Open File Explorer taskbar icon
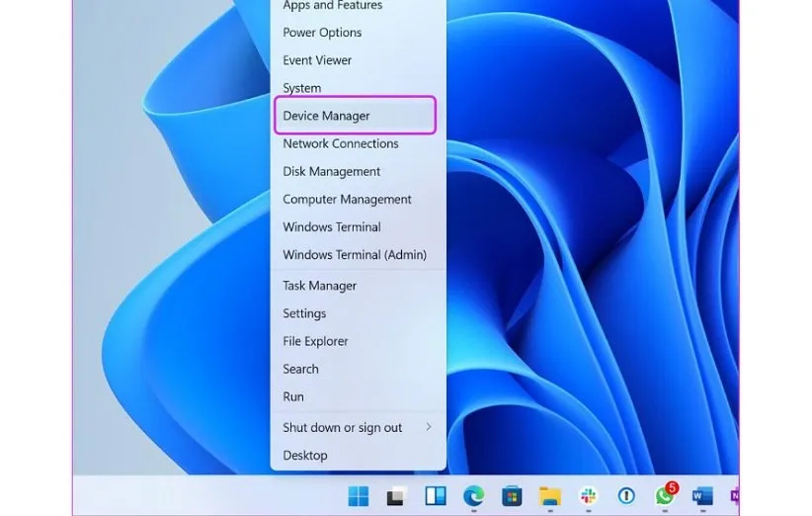Viewport: 812px width, 516px height. 550,496
